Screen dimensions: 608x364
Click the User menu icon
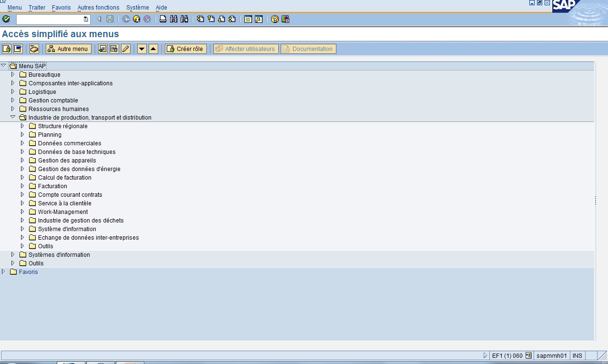7,49
